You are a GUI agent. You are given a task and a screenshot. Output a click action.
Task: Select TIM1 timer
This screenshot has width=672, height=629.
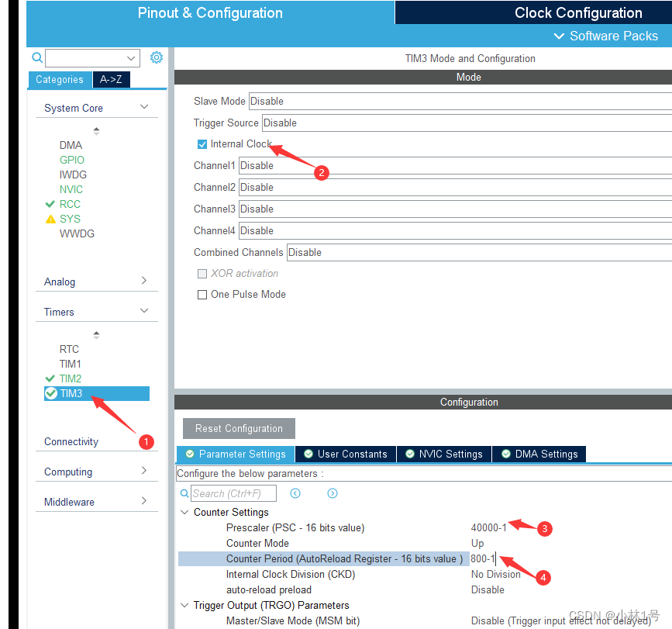pos(71,364)
